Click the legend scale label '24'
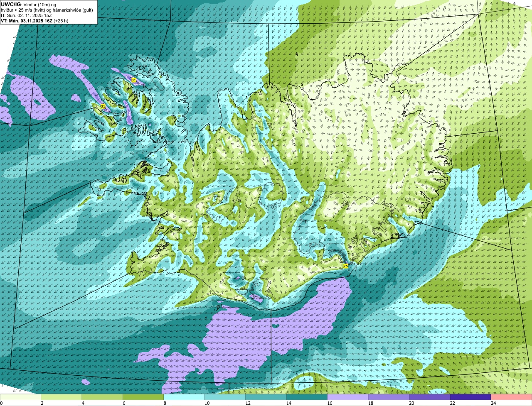The width and height of the screenshot is (532, 406). coord(493,403)
